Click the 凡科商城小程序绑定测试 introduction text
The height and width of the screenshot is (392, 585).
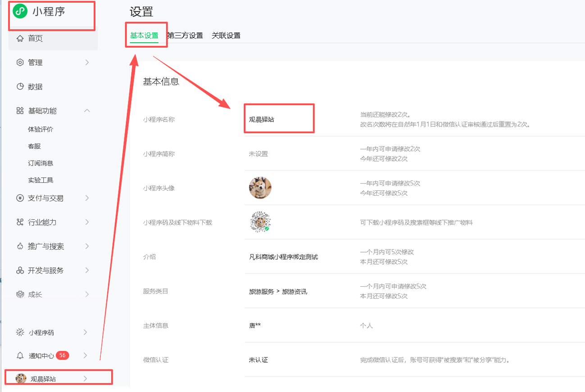point(284,257)
